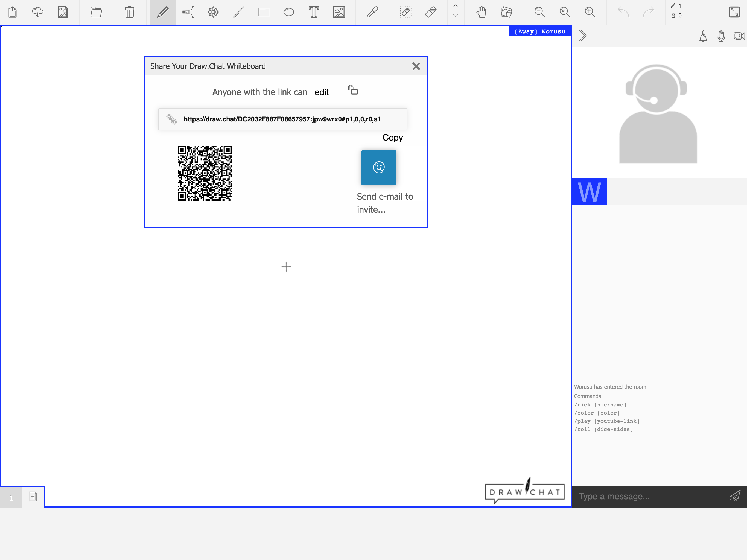Copy the whiteboard share link

click(x=392, y=138)
